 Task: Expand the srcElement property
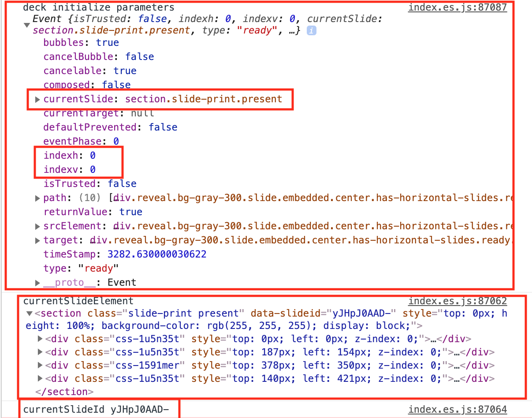37,226
